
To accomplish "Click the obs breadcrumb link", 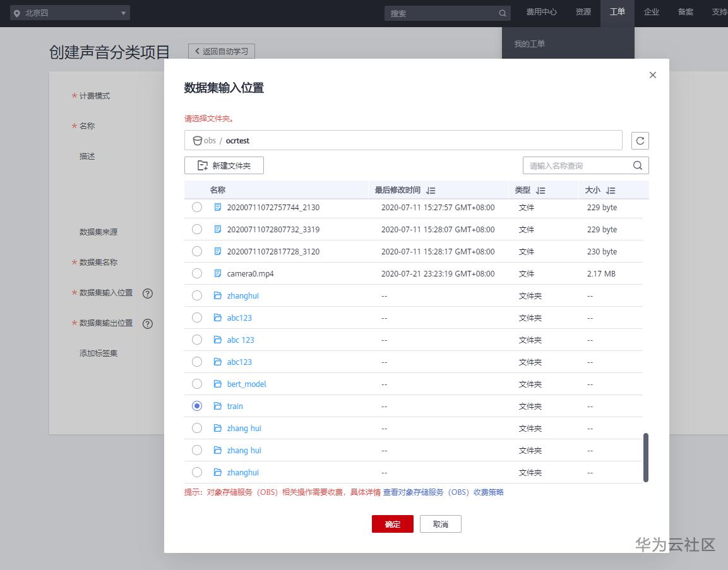I will coord(210,141).
